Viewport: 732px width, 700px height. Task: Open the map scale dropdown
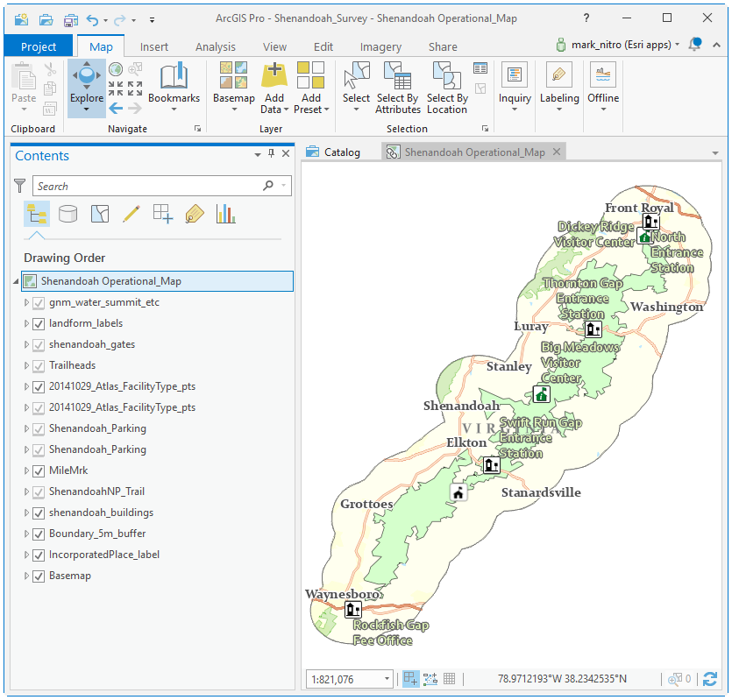387,679
